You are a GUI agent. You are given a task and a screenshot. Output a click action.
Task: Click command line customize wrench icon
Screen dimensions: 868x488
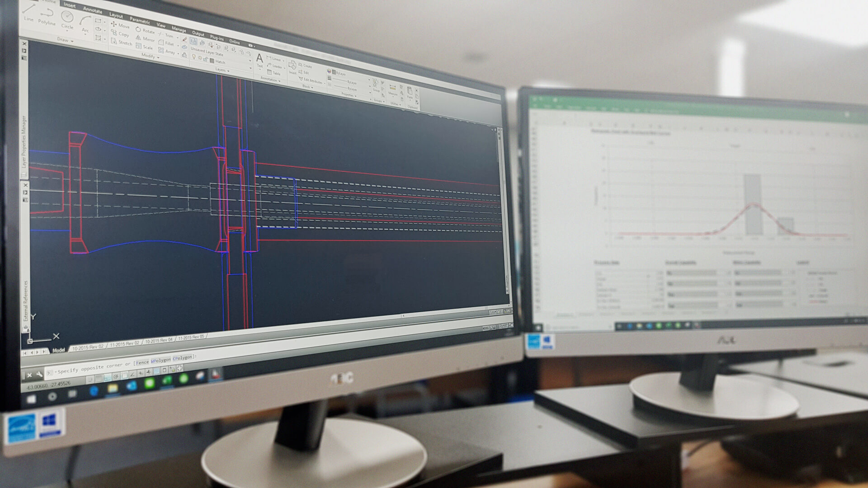[x=39, y=374]
